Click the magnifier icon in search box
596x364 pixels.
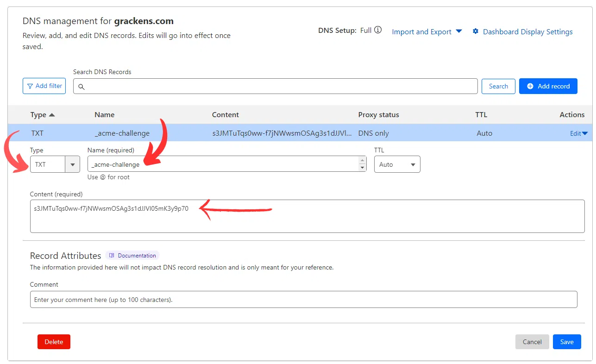click(x=82, y=87)
